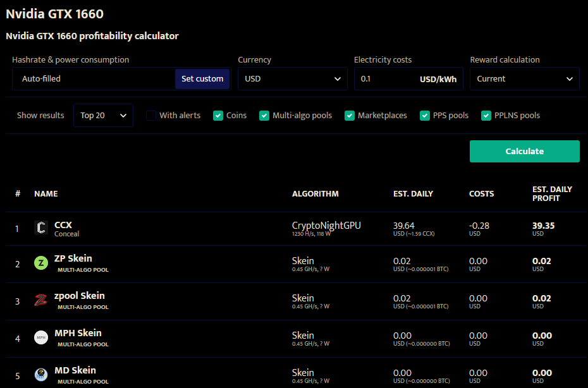This screenshot has width=588, height=388.
Task: Click the Electricity costs input field
Action: pos(408,79)
